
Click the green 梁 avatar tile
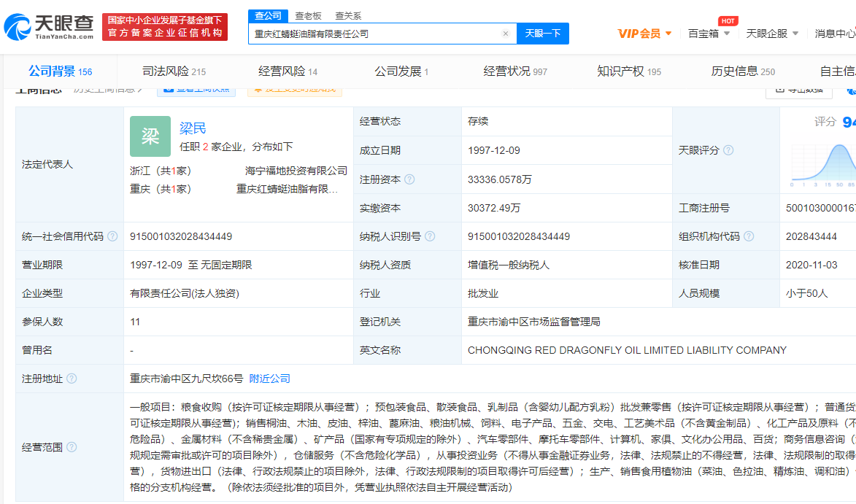[150, 136]
